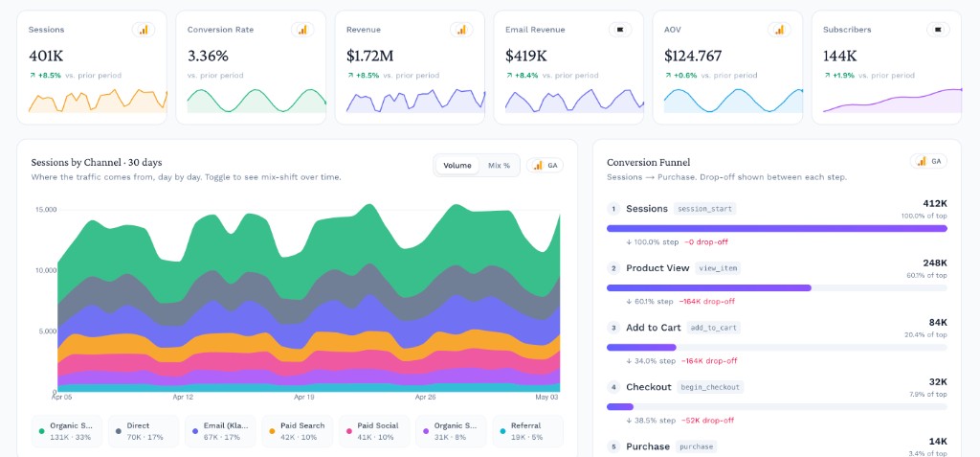The width and height of the screenshot is (980, 457).
Task: Click the session_start event tag
Action: (704, 209)
